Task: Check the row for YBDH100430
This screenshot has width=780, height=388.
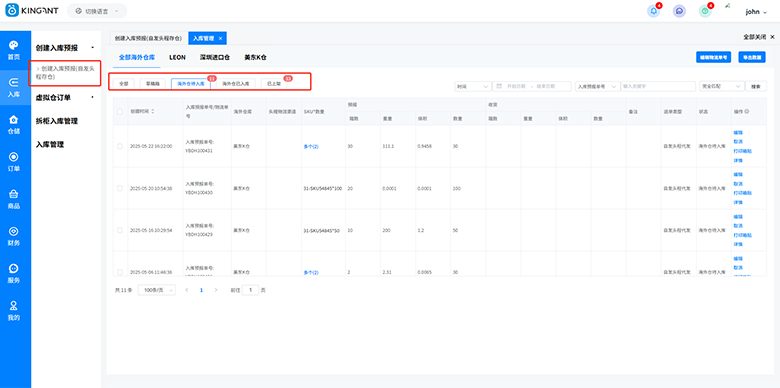Action: coord(120,189)
